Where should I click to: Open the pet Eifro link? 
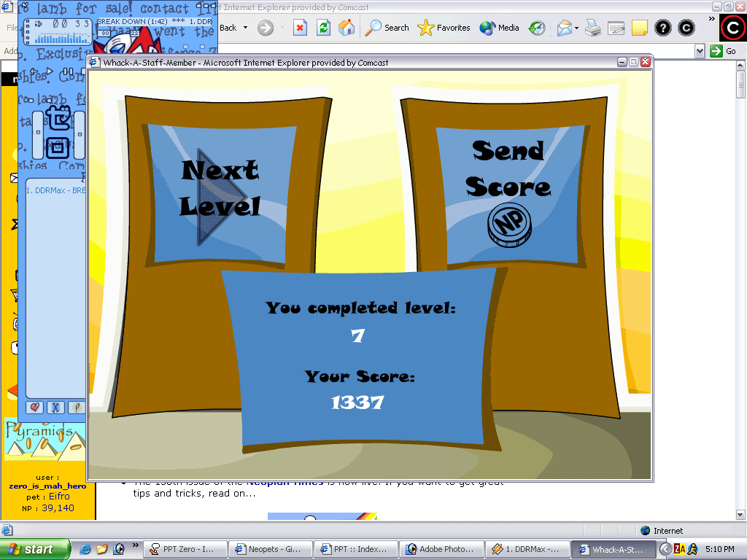[59, 496]
